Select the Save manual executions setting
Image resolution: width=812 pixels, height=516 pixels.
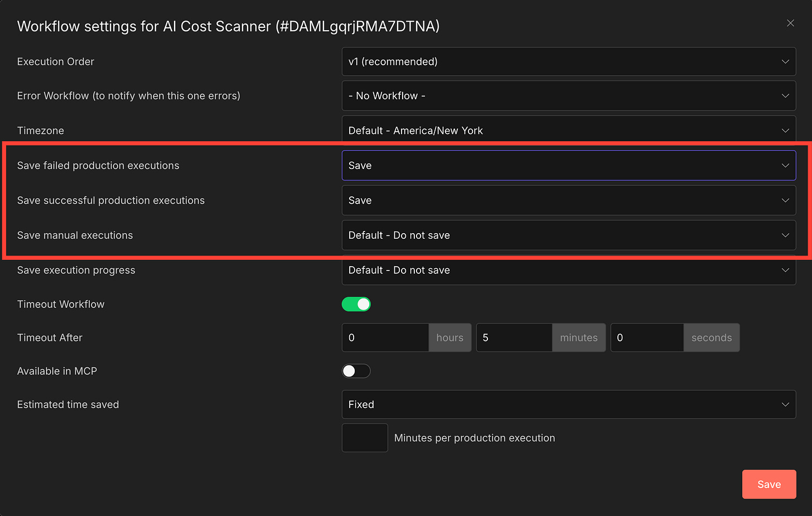tap(569, 235)
